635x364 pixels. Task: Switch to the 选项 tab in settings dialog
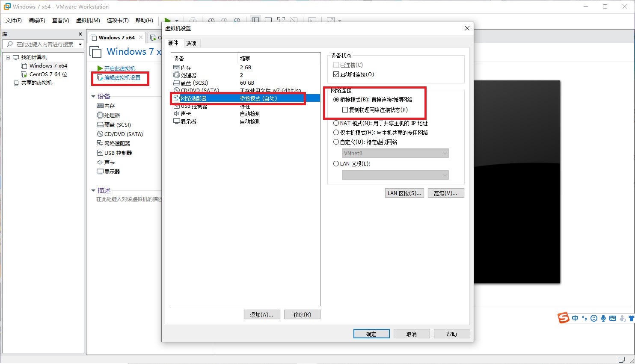[191, 44]
